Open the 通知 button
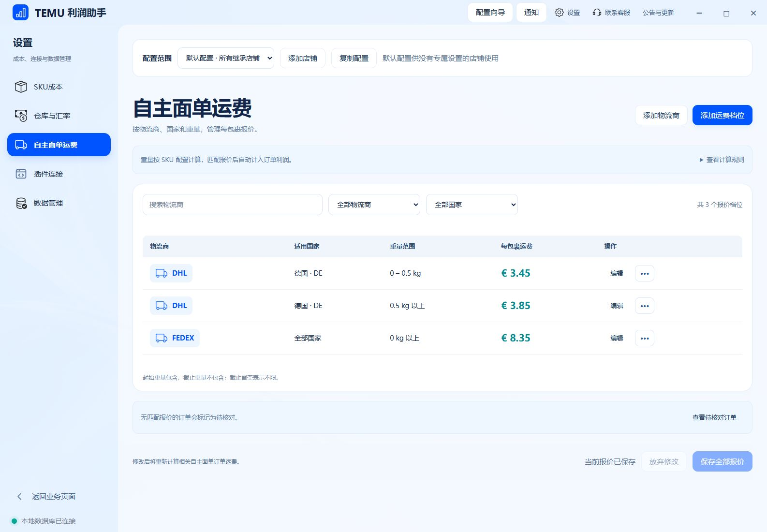767x532 pixels. point(531,13)
